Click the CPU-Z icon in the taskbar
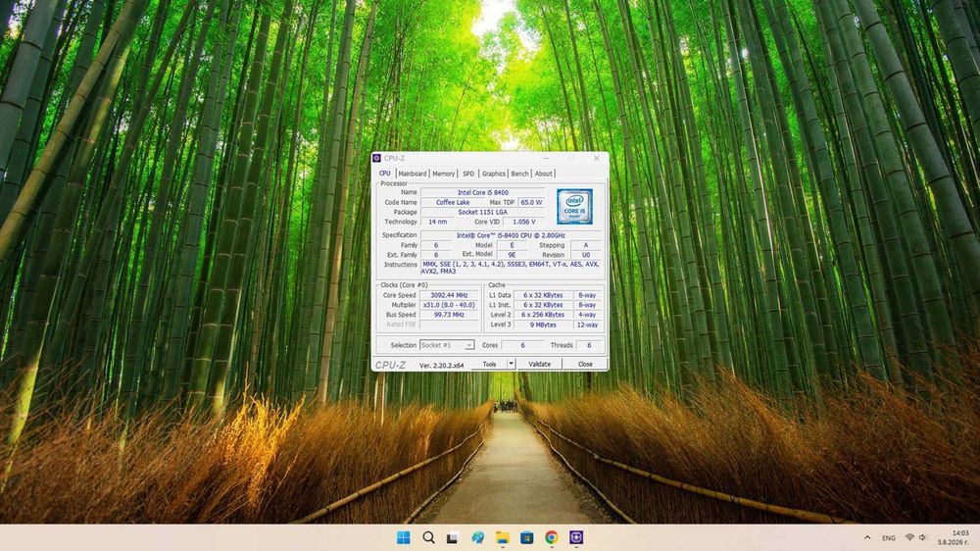 tap(576, 537)
